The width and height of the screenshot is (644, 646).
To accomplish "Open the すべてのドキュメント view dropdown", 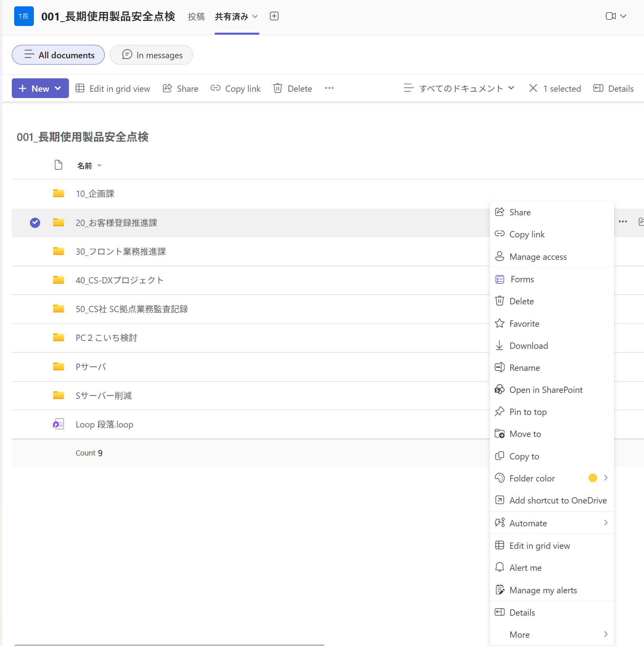I will tap(459, 88).
